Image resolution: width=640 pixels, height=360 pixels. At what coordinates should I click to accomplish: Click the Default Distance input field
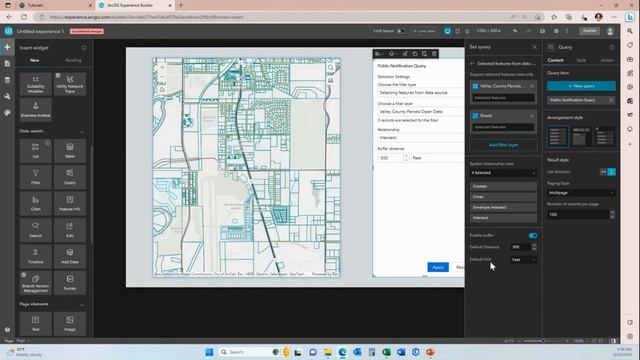click(520, 247)
